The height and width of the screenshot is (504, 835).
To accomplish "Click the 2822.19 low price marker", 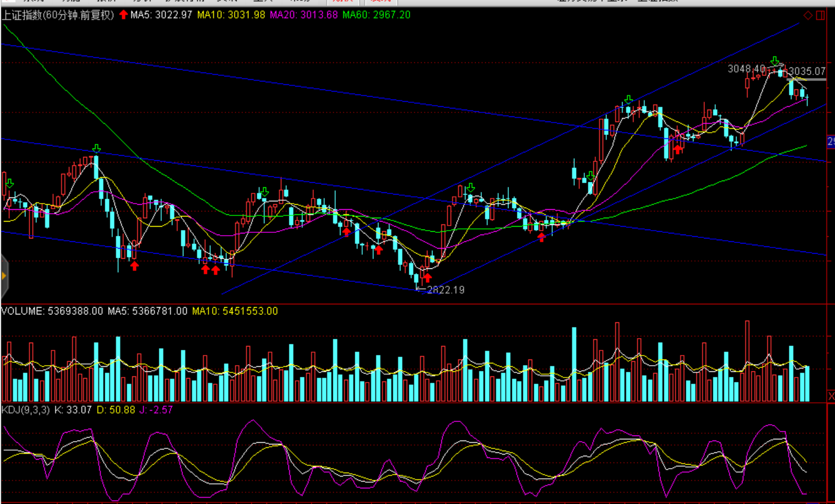I will [x=445, y=290].
